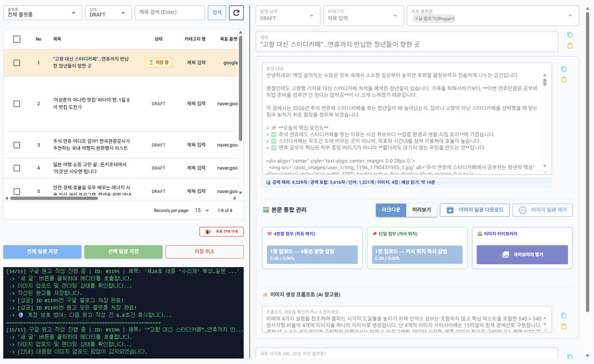Image resolution: width=594 pixels, height=364 pixels.
Task: Paste image prompt with yellow clipboard icon
Action: click(x=564, y=327)
